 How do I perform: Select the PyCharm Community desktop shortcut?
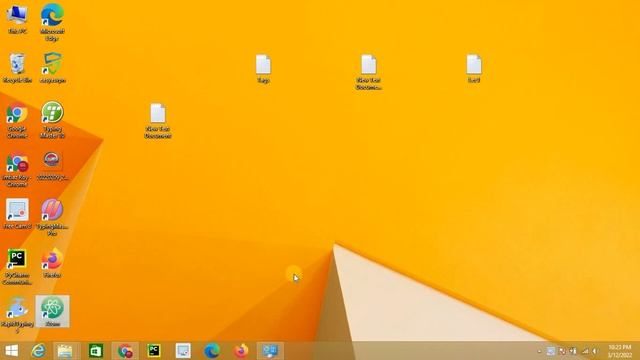click(17, 267)
